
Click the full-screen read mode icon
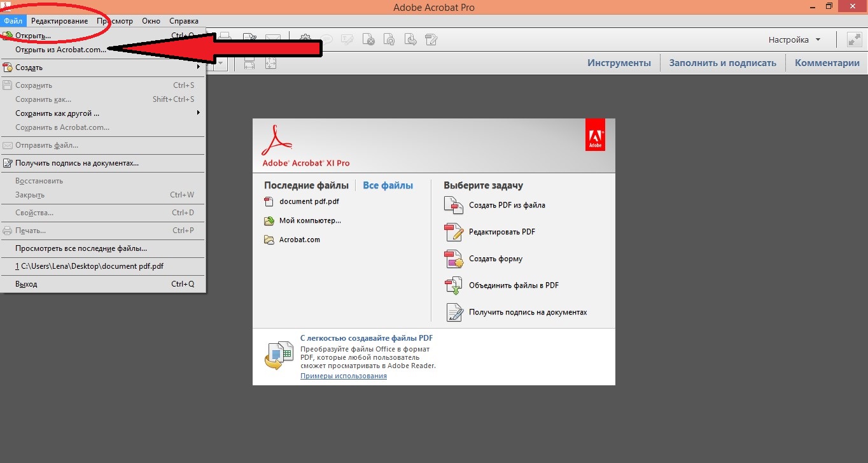point(854,39)
